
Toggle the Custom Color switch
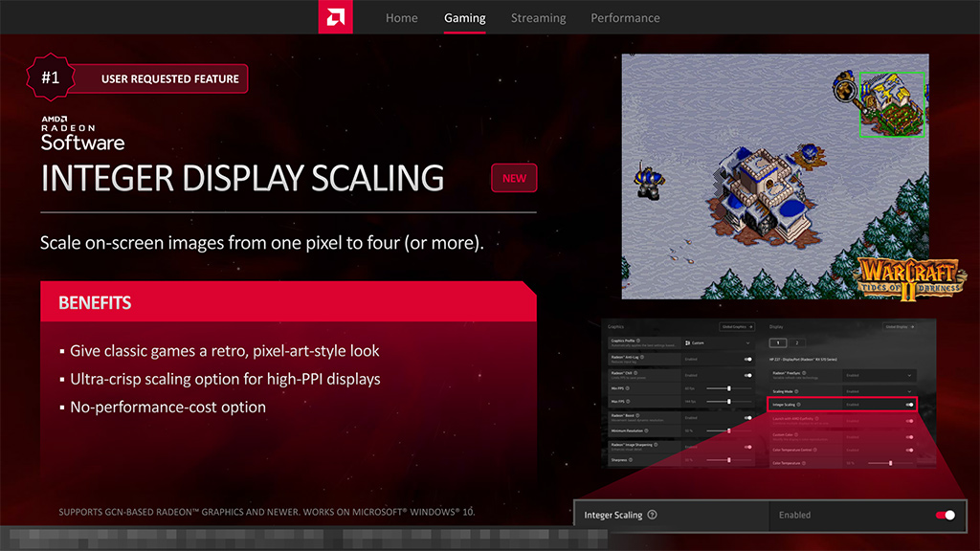point(910,437)
